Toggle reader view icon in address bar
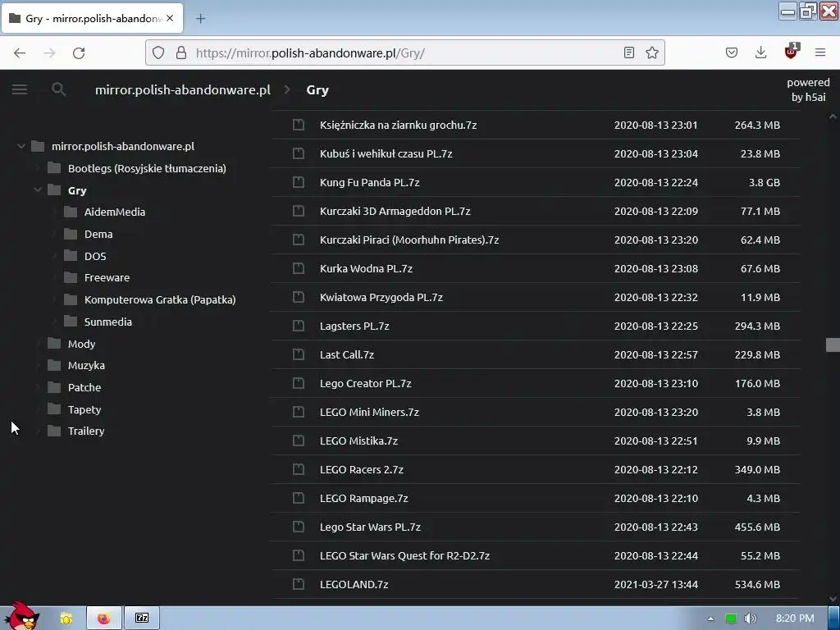This screenshot has width=840, height=630. 629,52
